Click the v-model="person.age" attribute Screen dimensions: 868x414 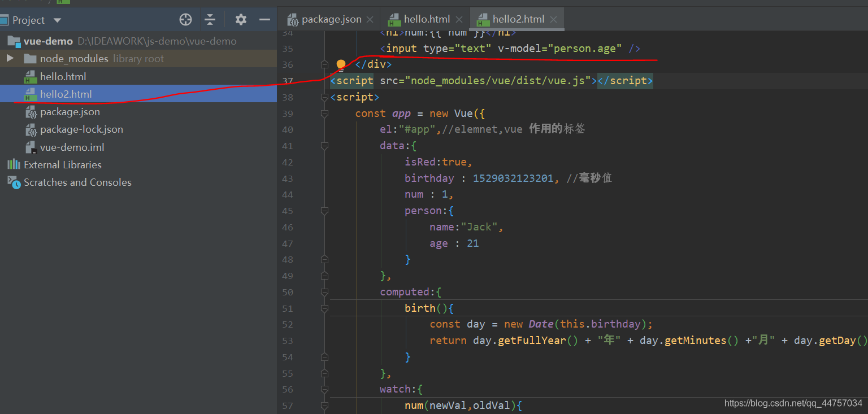(x=559, y=49)
